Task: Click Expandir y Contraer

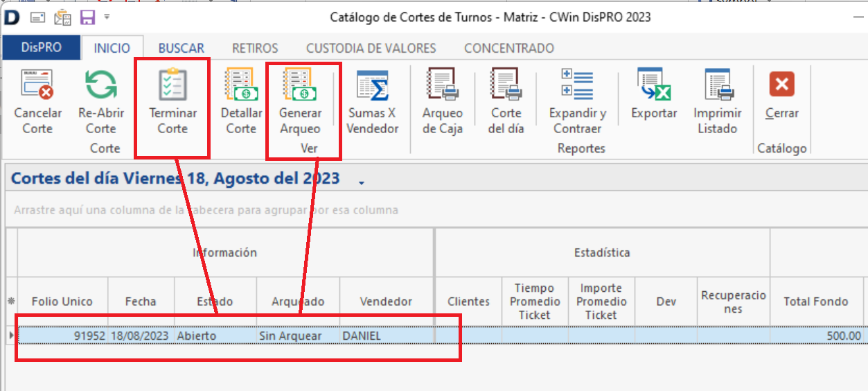Action: coord(578,101)
